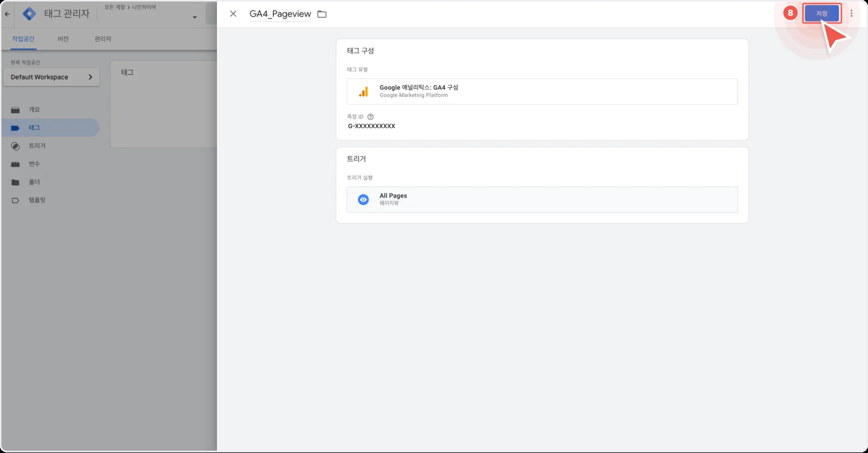Select 트리거 in the sidebar
Image resolution: width=868 pixels, height=453 pixels.
[x=37, y=146]
